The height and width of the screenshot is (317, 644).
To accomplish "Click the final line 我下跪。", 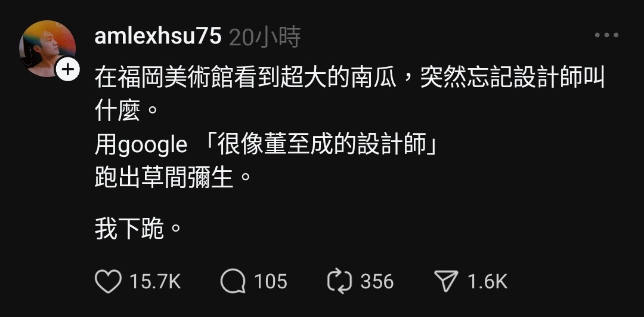I will (x=138, y=229).
